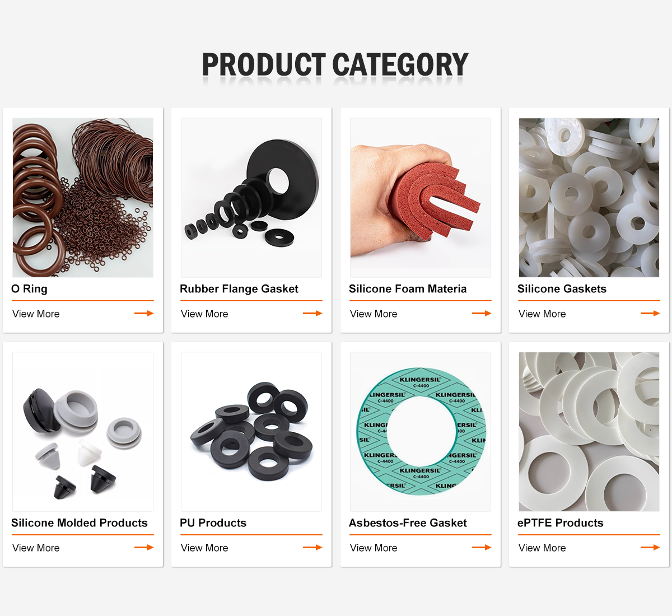The width and height of the screenshot is (672, 616).
Task: Click the arrow icon for Silicone Foam Materia
Action: pos(482,314)
